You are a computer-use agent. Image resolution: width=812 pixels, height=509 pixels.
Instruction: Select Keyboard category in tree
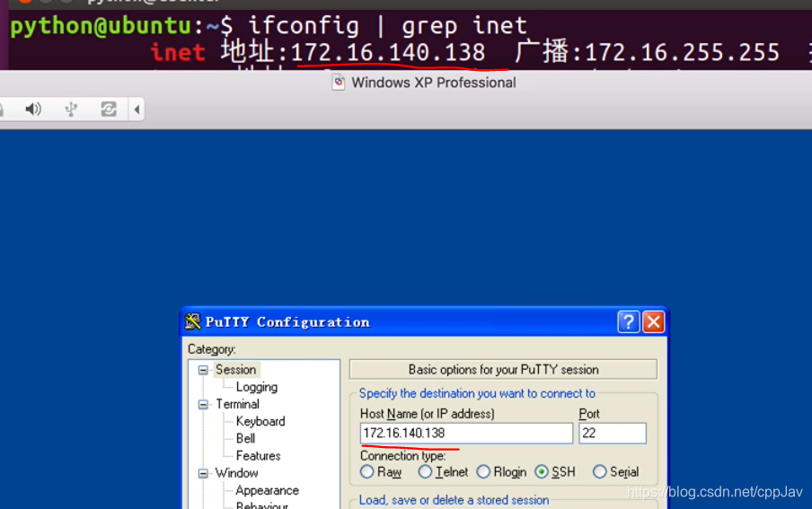[x=260, y=421]
